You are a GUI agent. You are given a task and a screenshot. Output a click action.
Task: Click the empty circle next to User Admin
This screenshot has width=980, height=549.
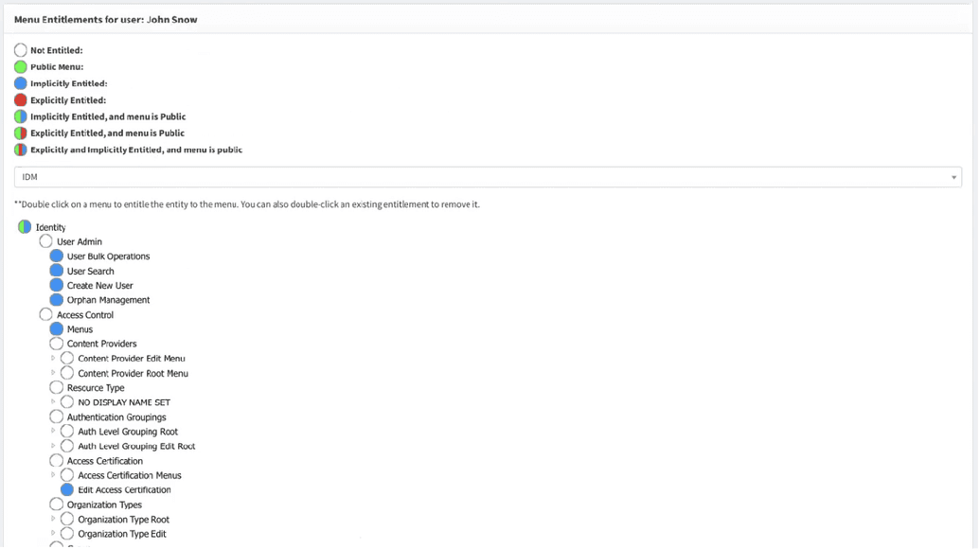(45, 241)
